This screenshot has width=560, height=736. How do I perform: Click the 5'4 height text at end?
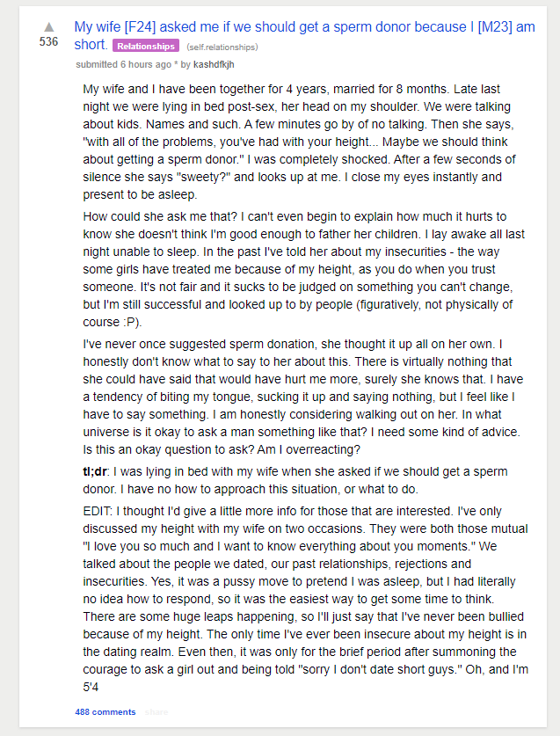pos(91,687)
